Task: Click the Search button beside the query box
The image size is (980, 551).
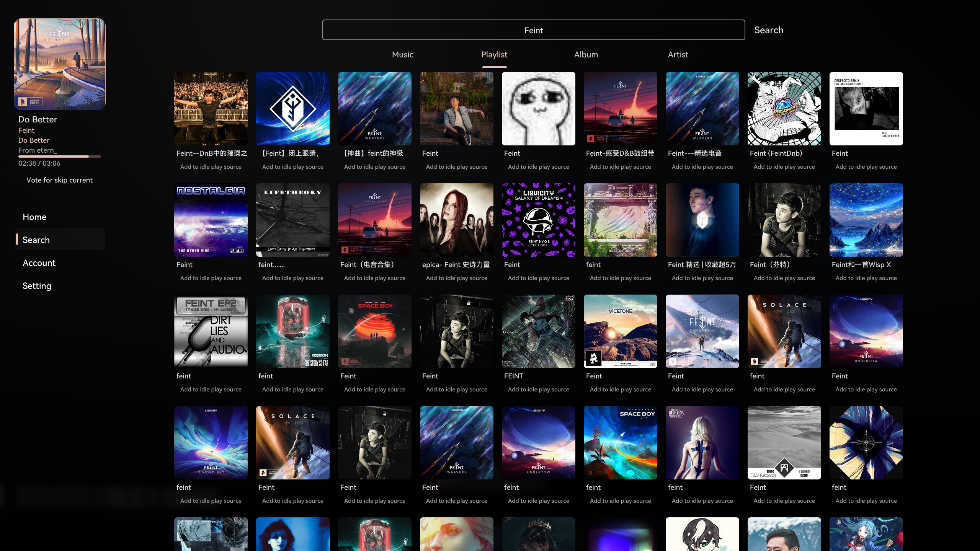Action: [769, 30]
